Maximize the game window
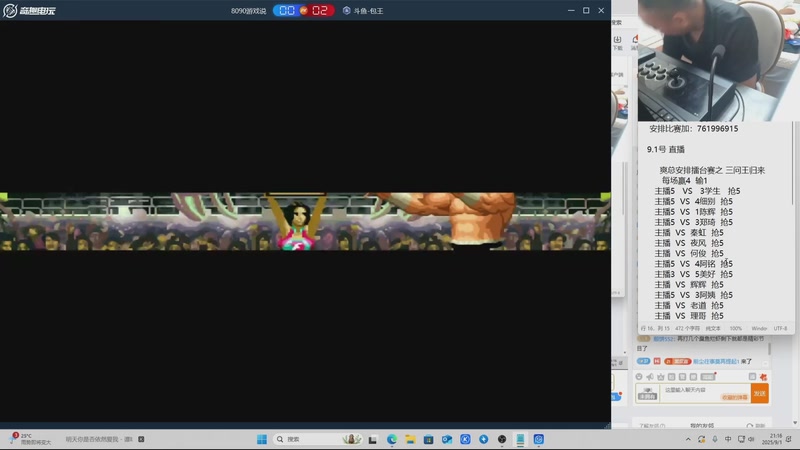Viewport: 800px width, 450px height. 586,10
